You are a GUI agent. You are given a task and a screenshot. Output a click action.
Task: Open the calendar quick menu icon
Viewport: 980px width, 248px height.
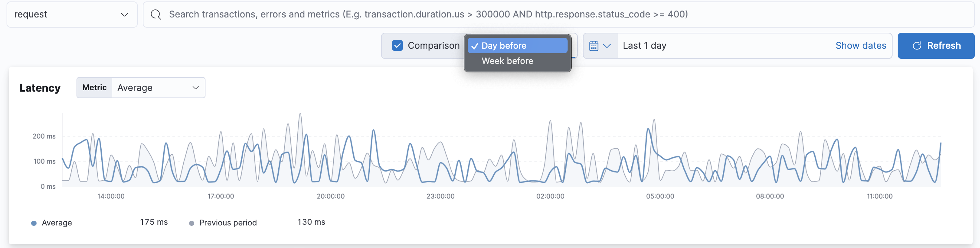[593, 46]
